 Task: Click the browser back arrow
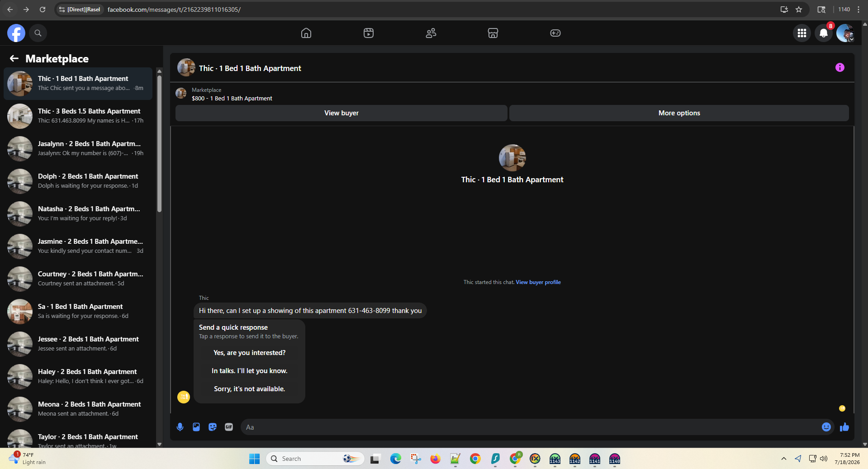(x=10, y=9)
